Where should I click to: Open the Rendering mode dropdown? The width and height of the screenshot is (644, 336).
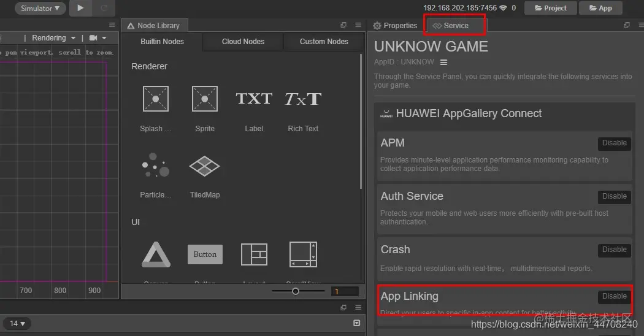tap(53, 38)
